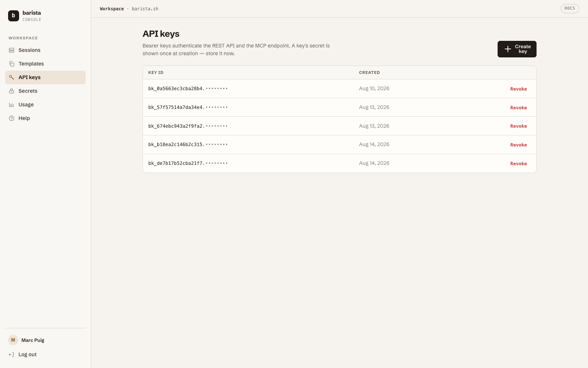Revoke key bk_b18ea2c146b2c315
This screenshot has width=588, height=368.
tap(519, 145)
